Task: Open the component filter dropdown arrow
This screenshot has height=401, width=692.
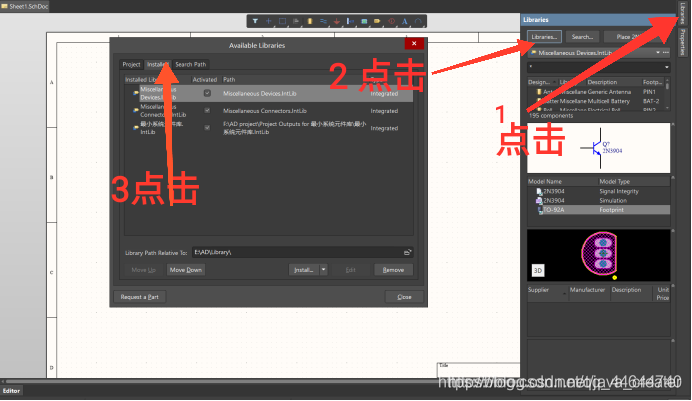Action: (x=666, y=67)
